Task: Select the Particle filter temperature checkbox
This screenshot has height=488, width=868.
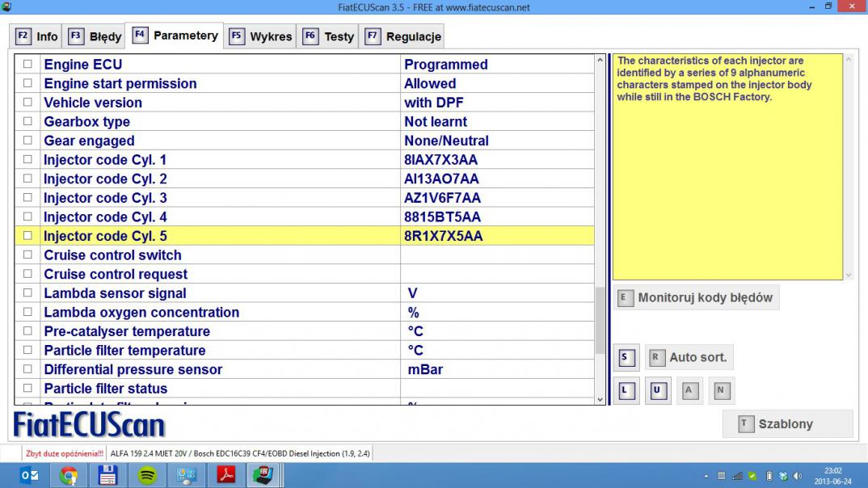Action: pyautogui.click(x=28, y=351)
